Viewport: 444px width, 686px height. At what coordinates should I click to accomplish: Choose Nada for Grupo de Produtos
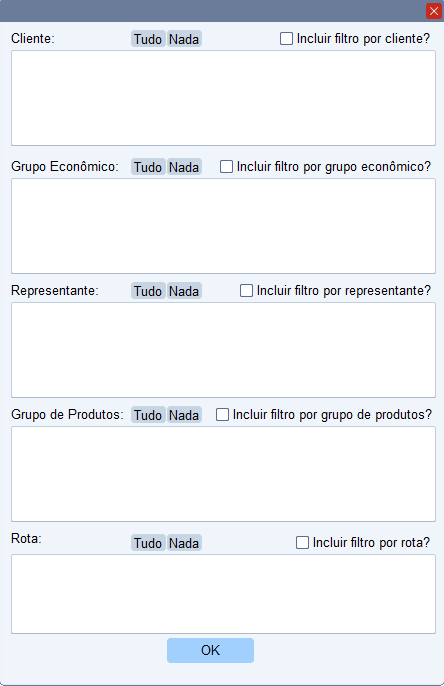184,415
